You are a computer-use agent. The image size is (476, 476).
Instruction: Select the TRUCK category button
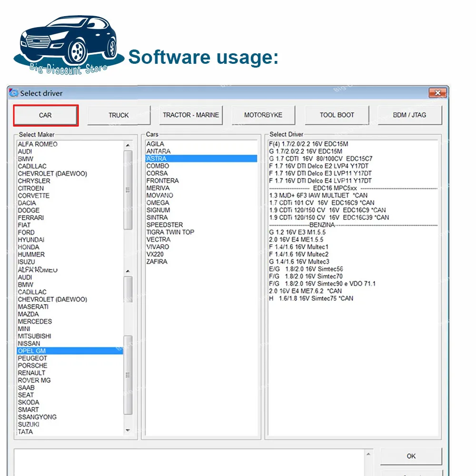[119, 115]
